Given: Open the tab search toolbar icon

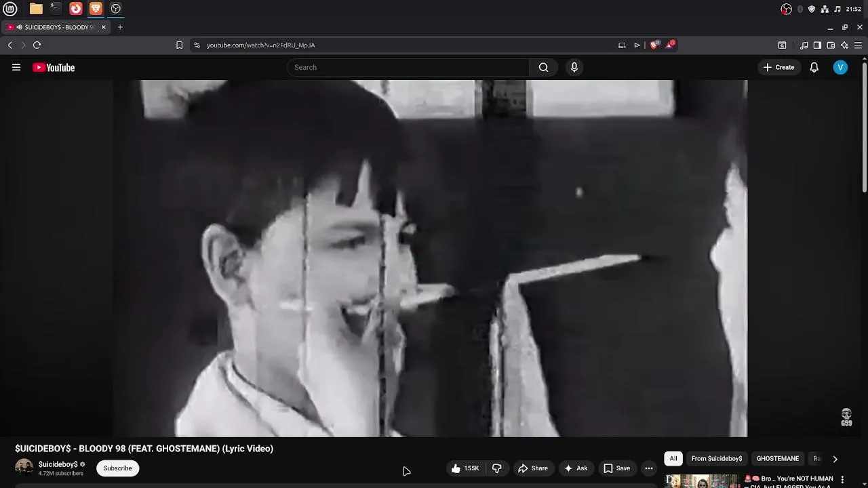Looking at the screenshot, I should point(782,45).
